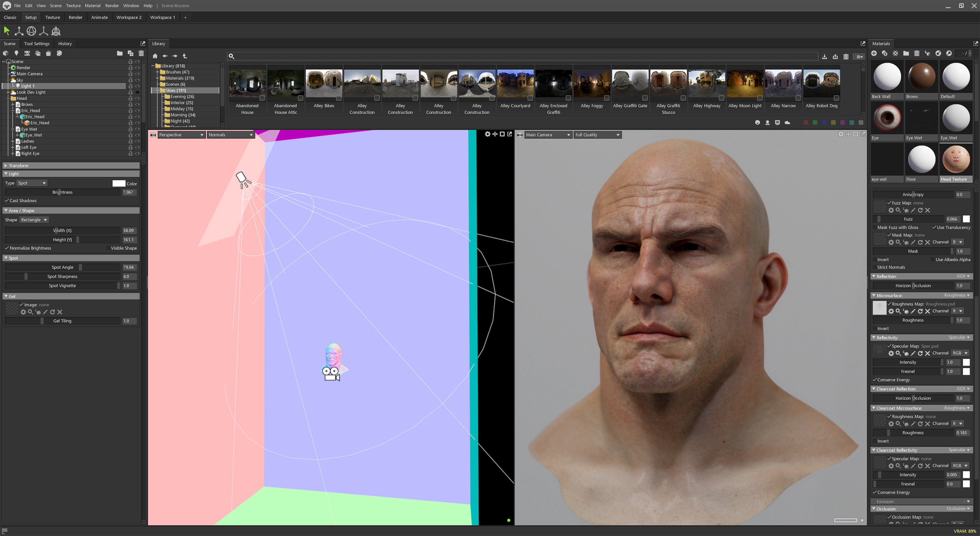Create a new material with plus icon
This screenshot has width=980, height=536.
point(874,53)
